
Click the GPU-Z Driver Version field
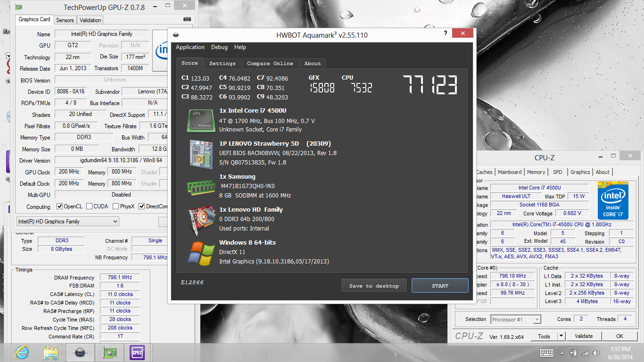point(111,161)
